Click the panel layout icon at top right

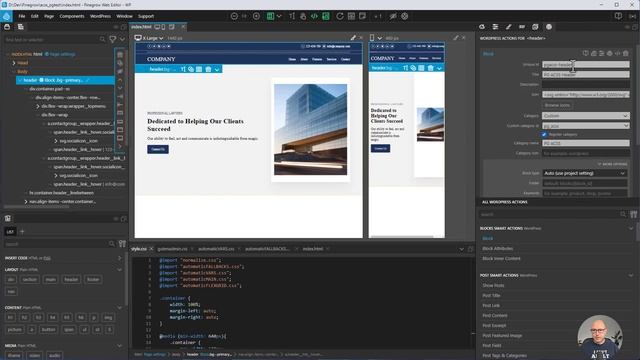(618, 16)
